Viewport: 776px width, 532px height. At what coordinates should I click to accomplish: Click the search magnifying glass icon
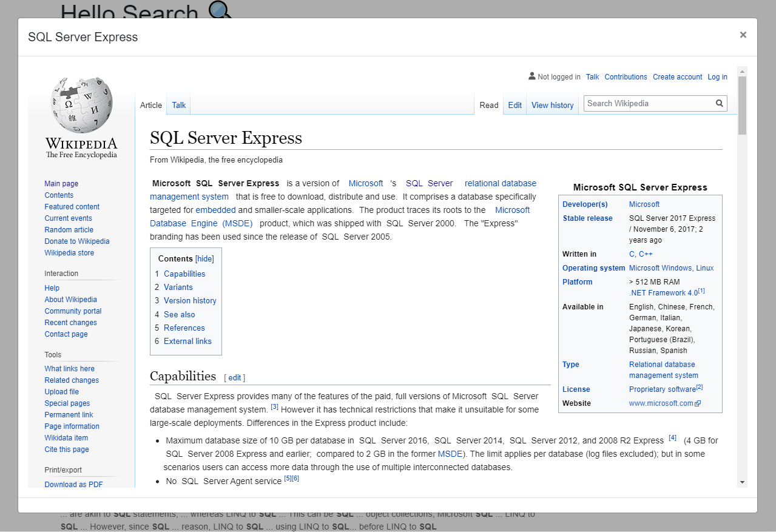718,103
